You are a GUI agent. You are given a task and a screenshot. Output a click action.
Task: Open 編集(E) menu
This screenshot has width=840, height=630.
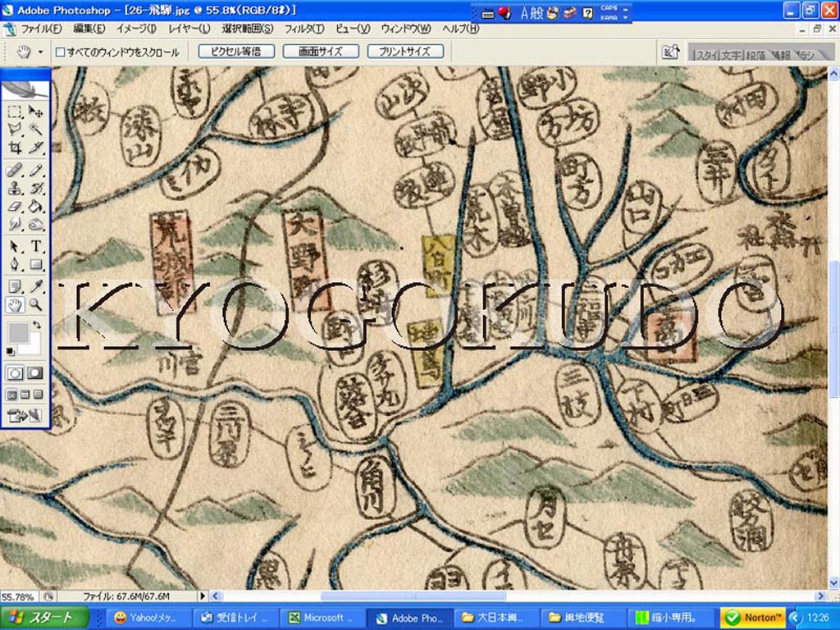coord(89,29)
